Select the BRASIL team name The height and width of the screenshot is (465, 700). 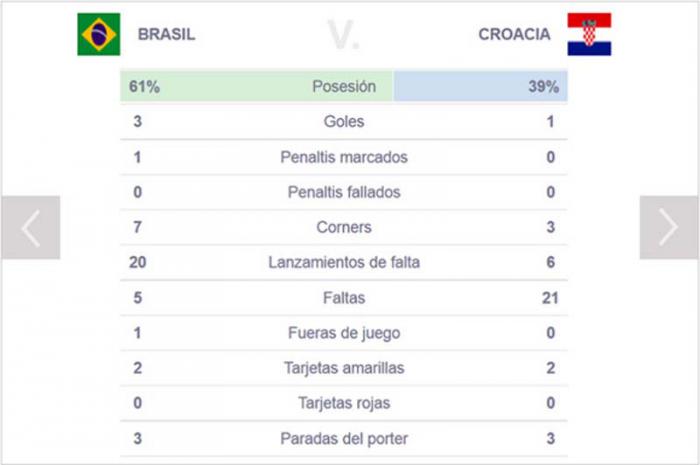coord(167,34)
